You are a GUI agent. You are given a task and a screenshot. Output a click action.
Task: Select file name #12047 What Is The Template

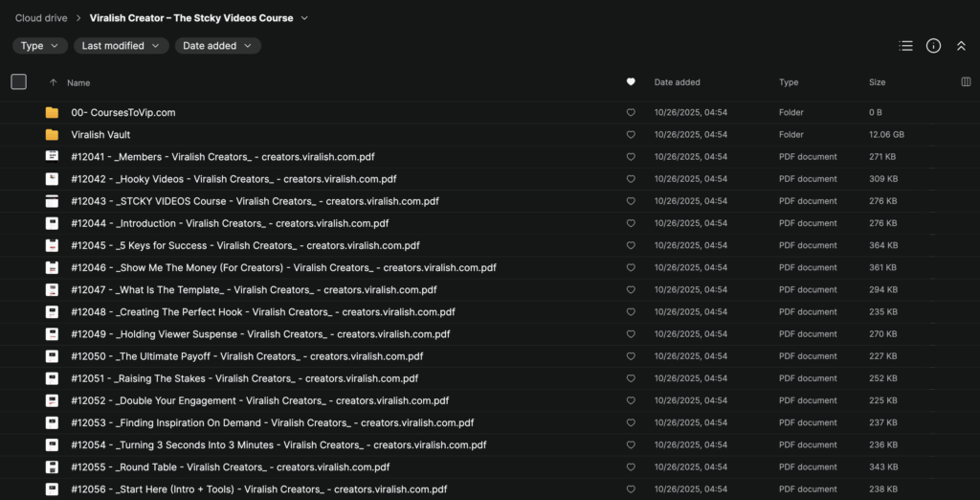click(x=254, y=289)
